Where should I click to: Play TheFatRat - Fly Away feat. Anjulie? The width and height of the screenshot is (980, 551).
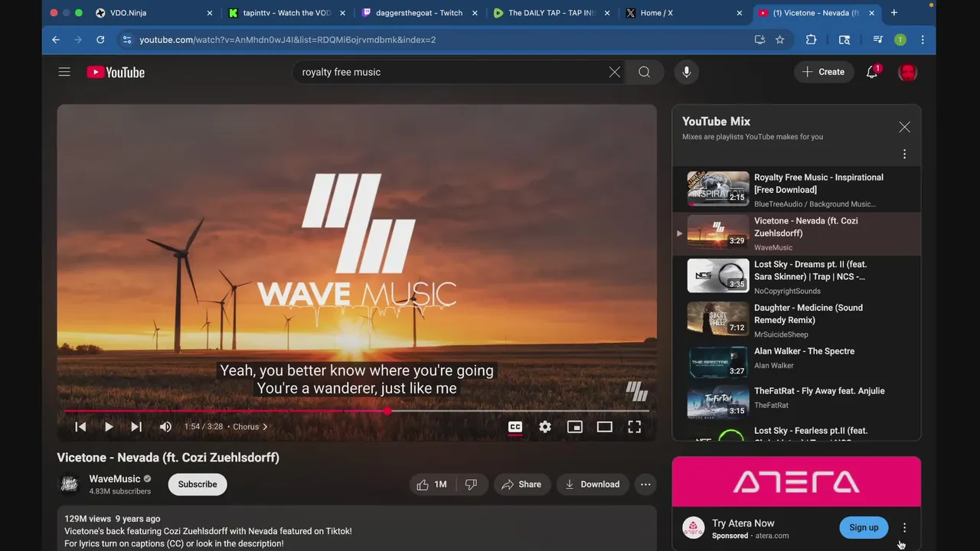pos(796,401)
